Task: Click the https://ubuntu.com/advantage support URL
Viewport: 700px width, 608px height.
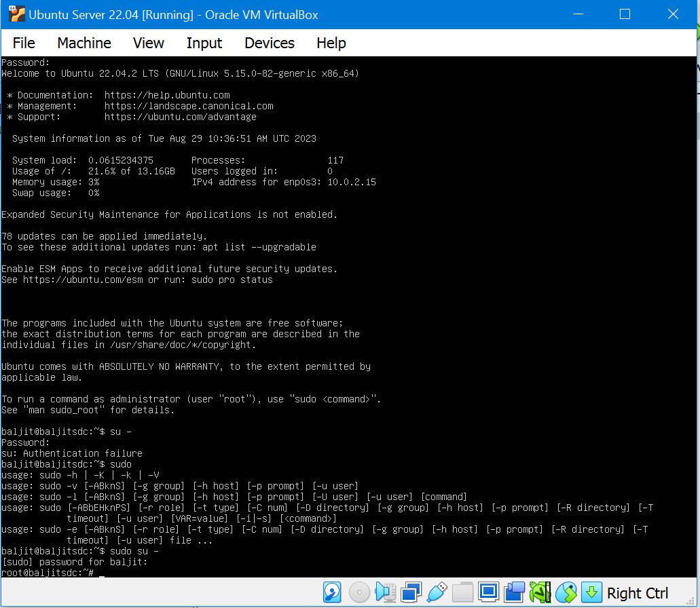Action: point(181,117)
